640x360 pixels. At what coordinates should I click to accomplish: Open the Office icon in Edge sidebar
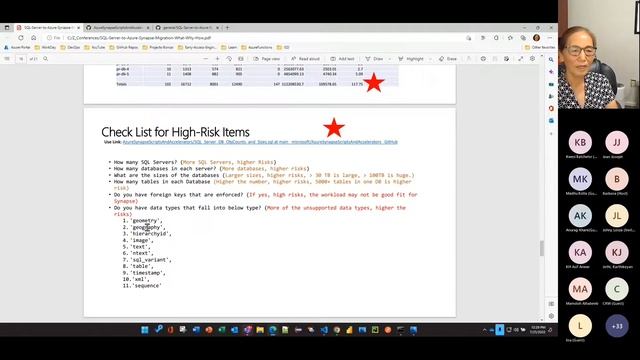point(551,109)
